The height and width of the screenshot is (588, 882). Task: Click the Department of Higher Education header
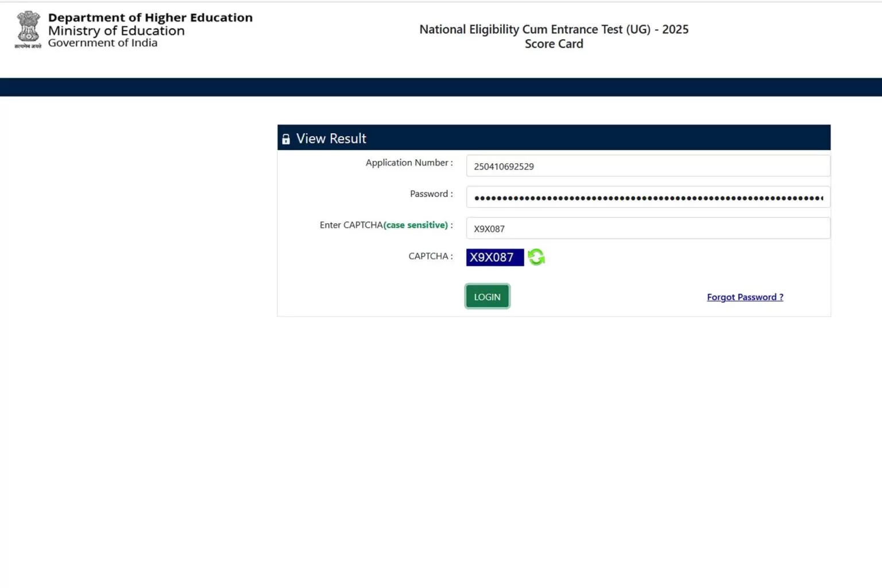[150, 17]
